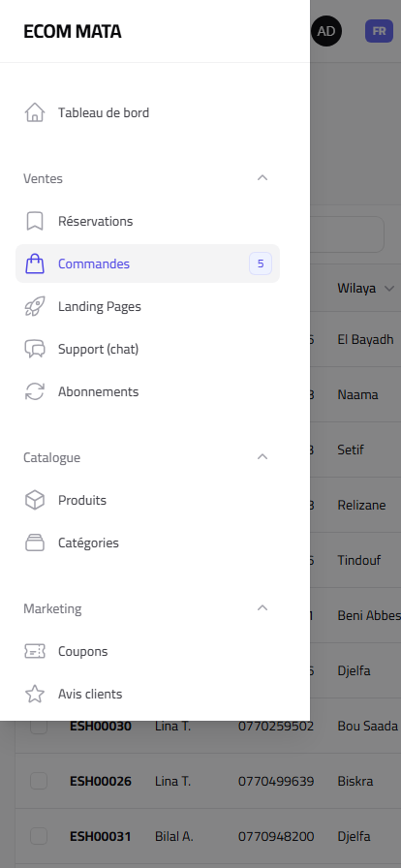Click the Relizane wilaya cell

(x=361, y=505)
